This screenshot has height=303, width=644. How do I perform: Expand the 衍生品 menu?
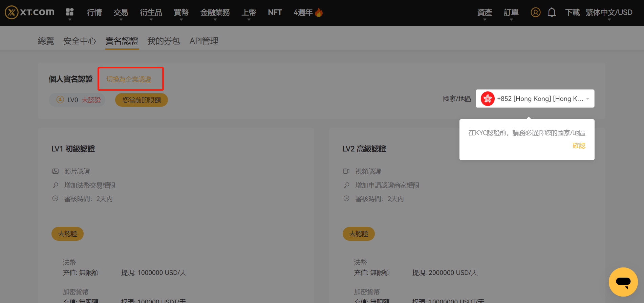151,13
